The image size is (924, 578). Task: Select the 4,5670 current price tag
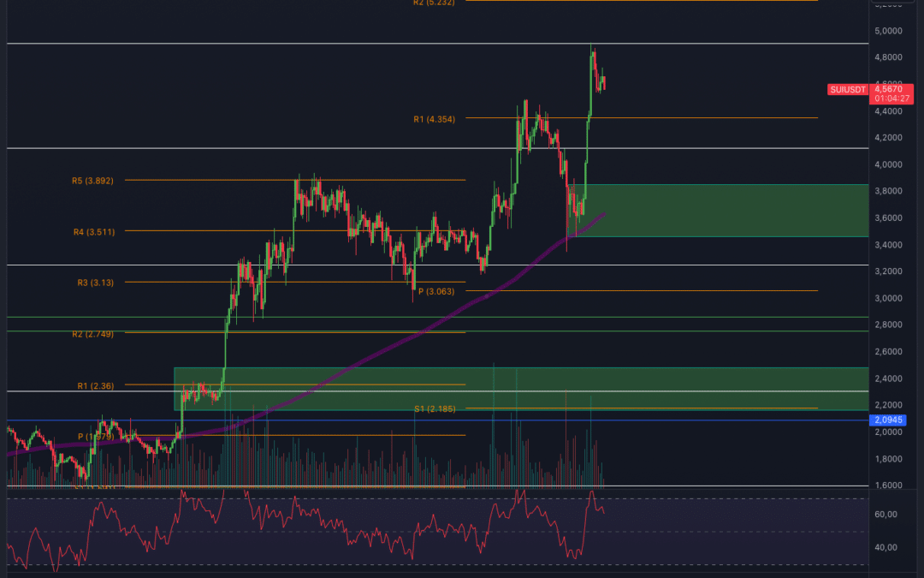tap(888, 89)
